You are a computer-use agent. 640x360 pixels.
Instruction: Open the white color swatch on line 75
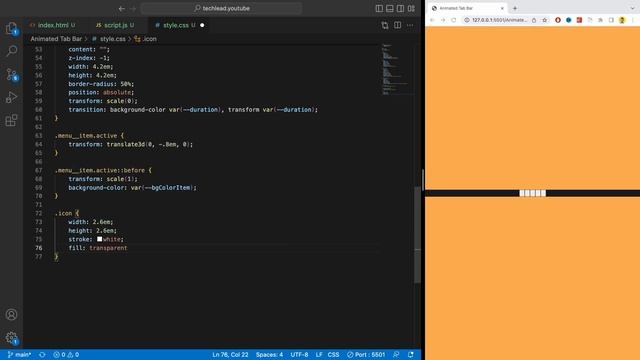click(x=100, y=239)
